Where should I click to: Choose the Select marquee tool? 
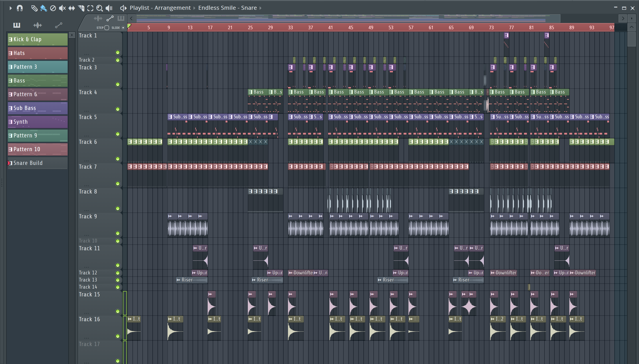click(90, 8)
